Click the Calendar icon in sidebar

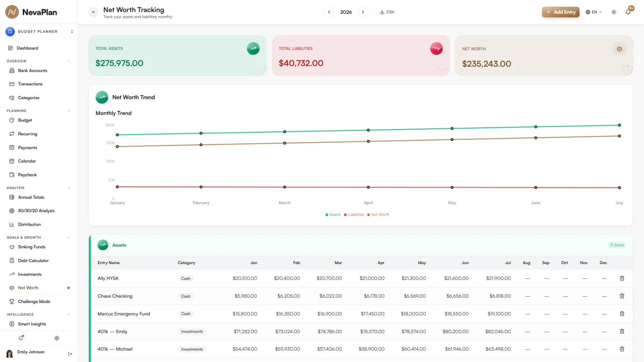(x=12, y=161)
